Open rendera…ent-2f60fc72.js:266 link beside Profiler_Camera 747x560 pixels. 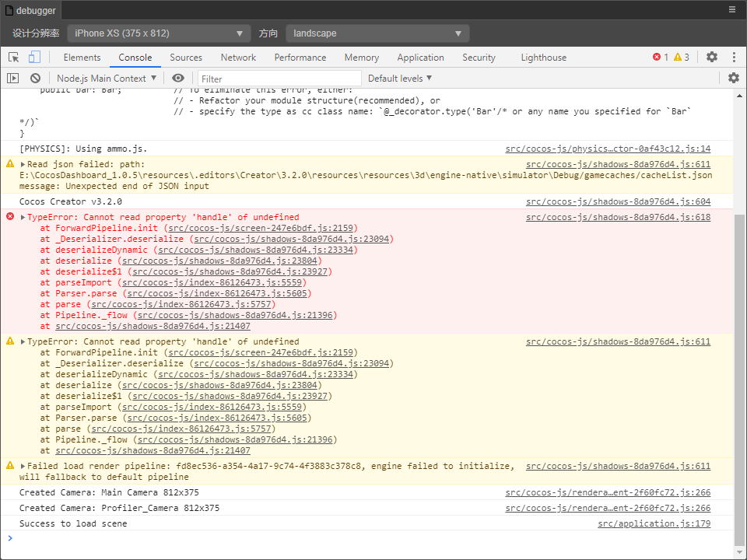point(608,509)
